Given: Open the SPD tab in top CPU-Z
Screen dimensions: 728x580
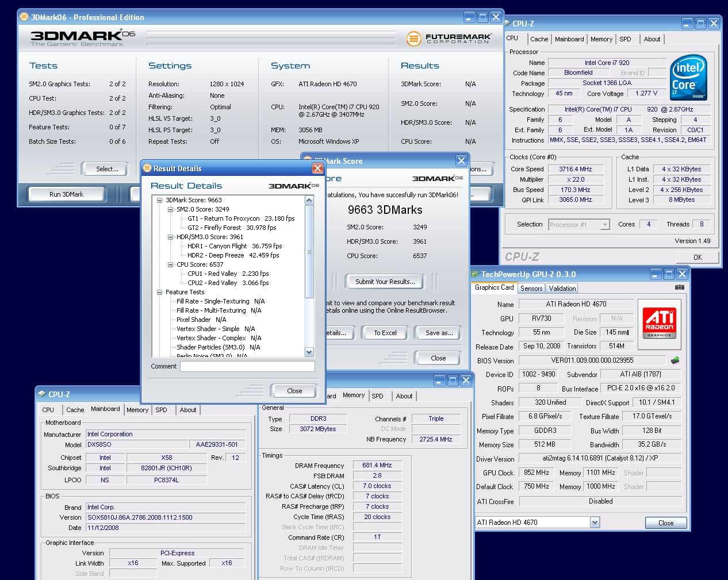Looking at the screenshot, I should coord(625,39).
